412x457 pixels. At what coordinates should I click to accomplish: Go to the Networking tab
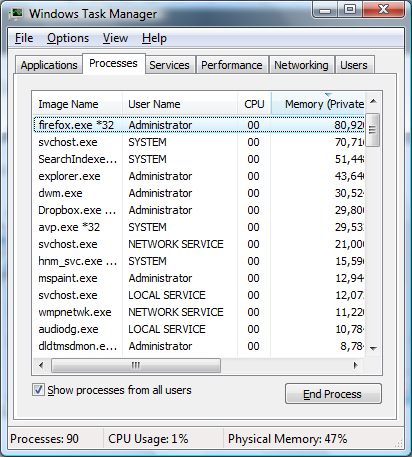point(301,65)
